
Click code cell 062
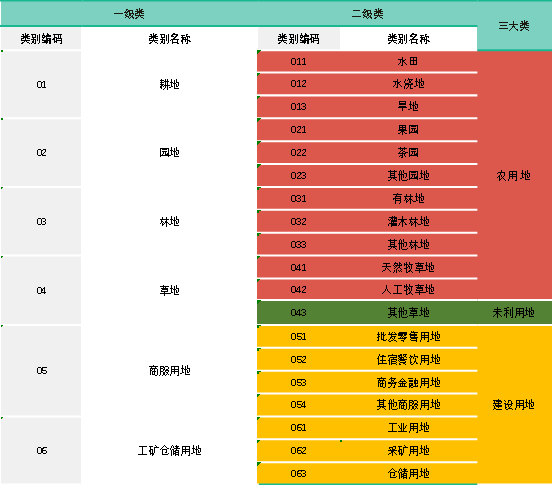coord(299,451)
